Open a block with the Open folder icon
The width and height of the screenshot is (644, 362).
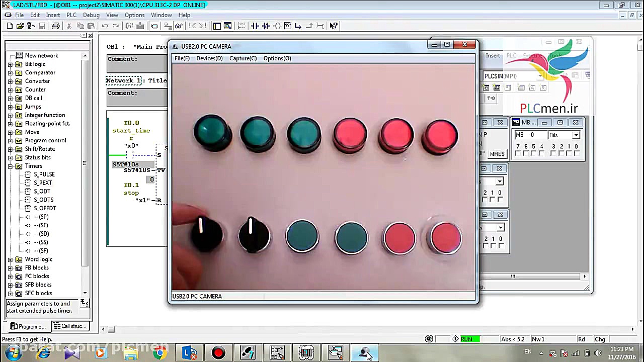tap(20, 26)
